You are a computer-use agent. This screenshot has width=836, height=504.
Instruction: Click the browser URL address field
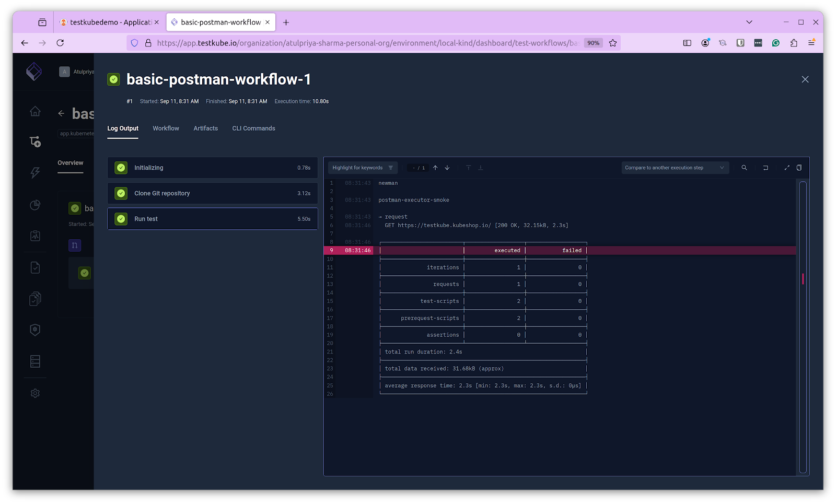pos(367,43)
